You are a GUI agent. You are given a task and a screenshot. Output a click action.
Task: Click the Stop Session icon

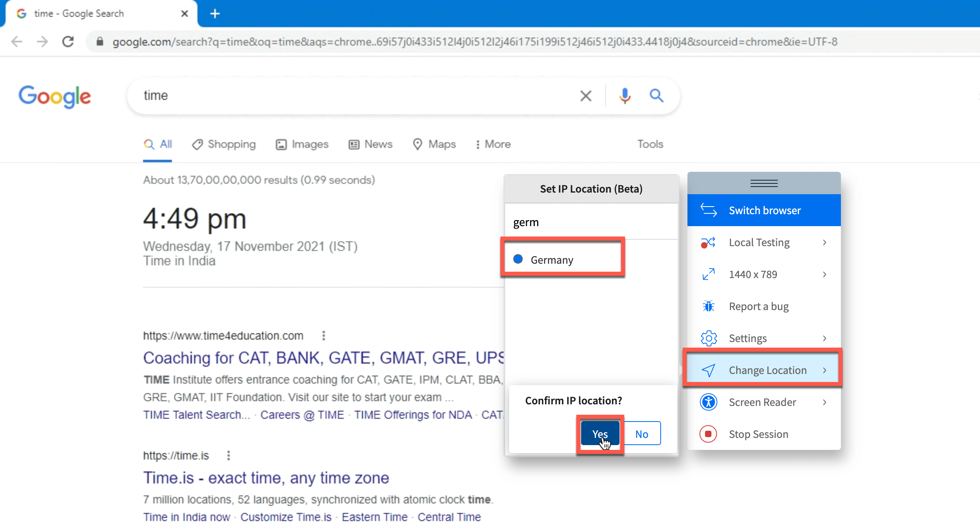click(709, 434)
